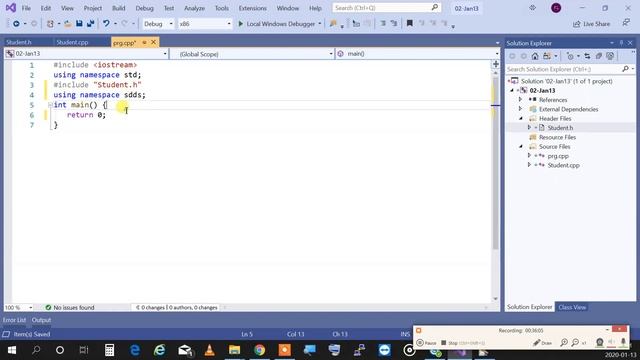Click the New Project toolbar icon
Viewport: 640px width, 360px height.
[x=50, y=24]
